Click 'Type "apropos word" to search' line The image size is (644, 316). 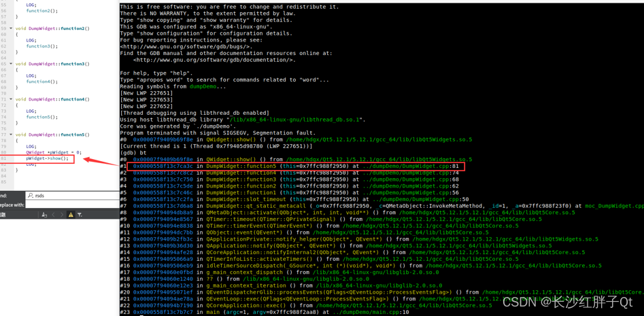[224, 80]
